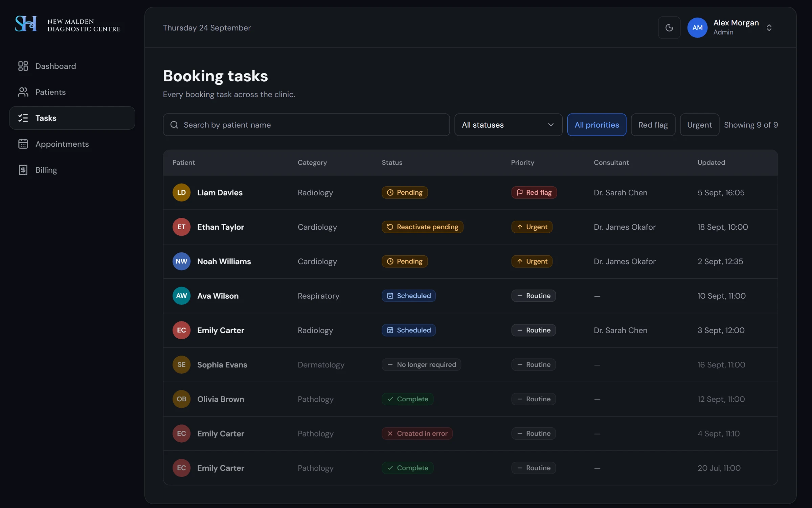Open the Appointments page
Viewport: 812px width, 508px height.
point(72,144)
